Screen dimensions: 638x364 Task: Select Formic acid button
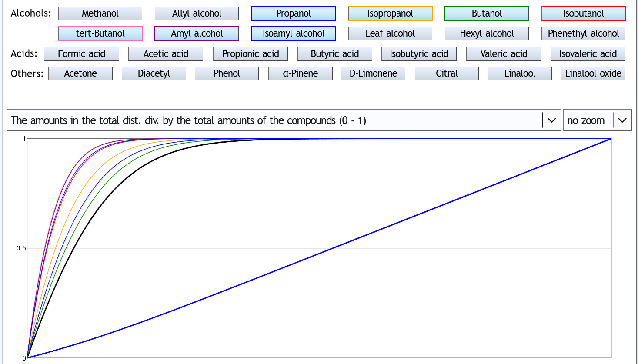[81, 54]
